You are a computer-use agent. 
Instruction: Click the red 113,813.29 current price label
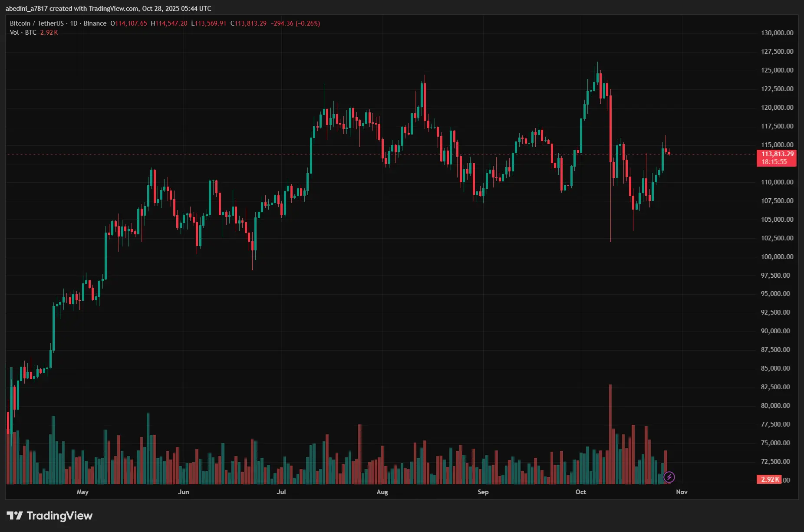777,154
